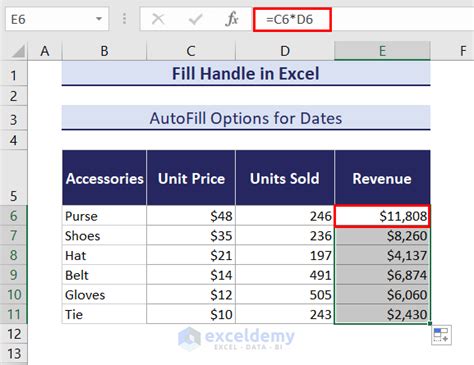The height and width of the screenshot is (365, 474).
Task: Select the $4,137 revenue cell
Action: tap(382, 255)
